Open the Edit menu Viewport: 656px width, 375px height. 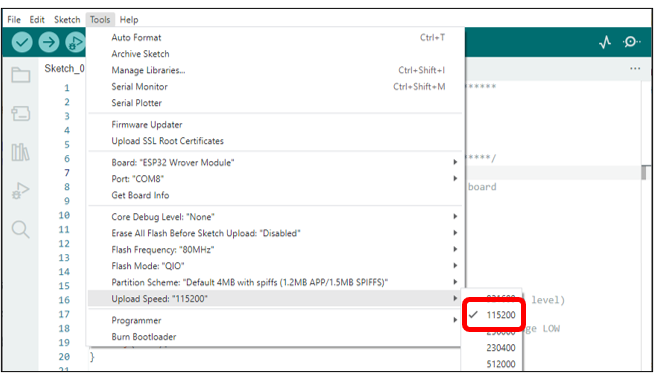coord(37,20)
